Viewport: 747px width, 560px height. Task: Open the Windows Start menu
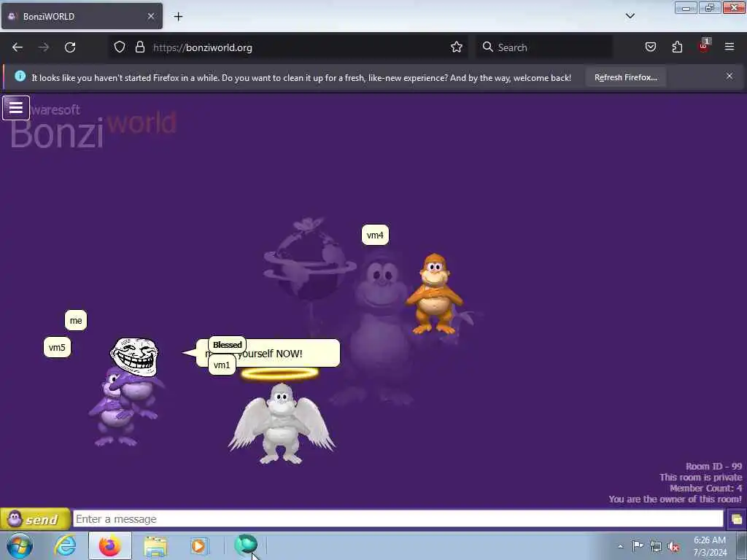19,545
